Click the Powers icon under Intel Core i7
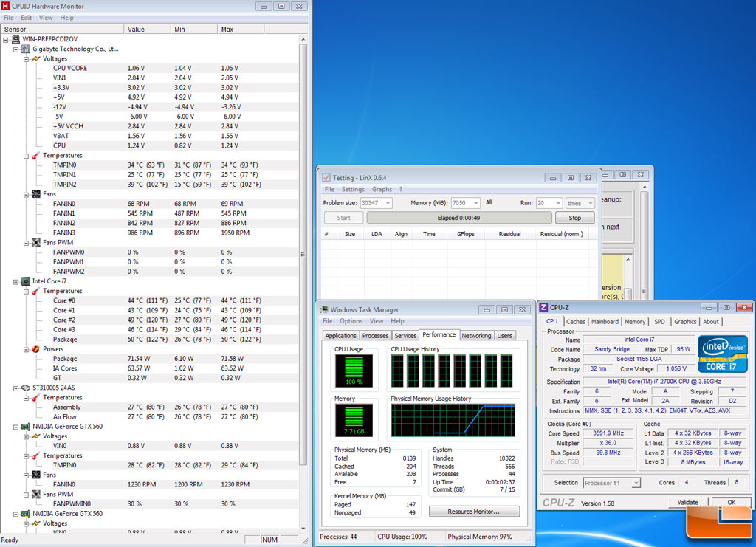The width and height of the screenshot is (756, 547). point(36,349)
